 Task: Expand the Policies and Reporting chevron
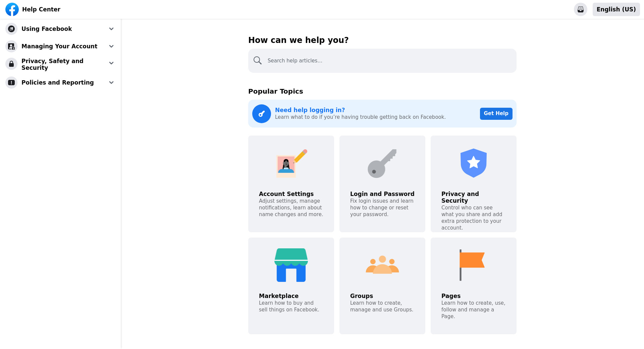point(111,83)
